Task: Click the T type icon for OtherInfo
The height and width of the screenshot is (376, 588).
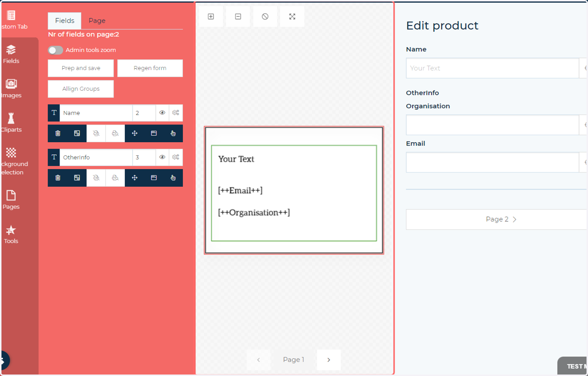Action: 54,157
